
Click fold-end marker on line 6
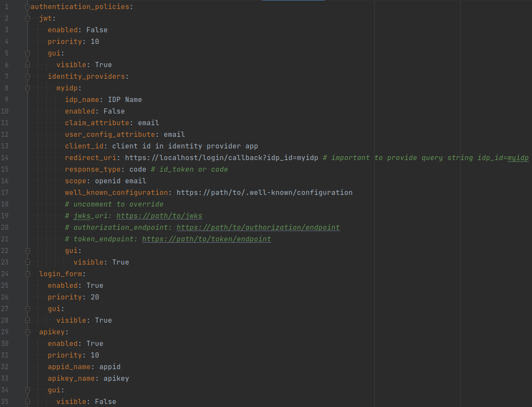[28, 65]
